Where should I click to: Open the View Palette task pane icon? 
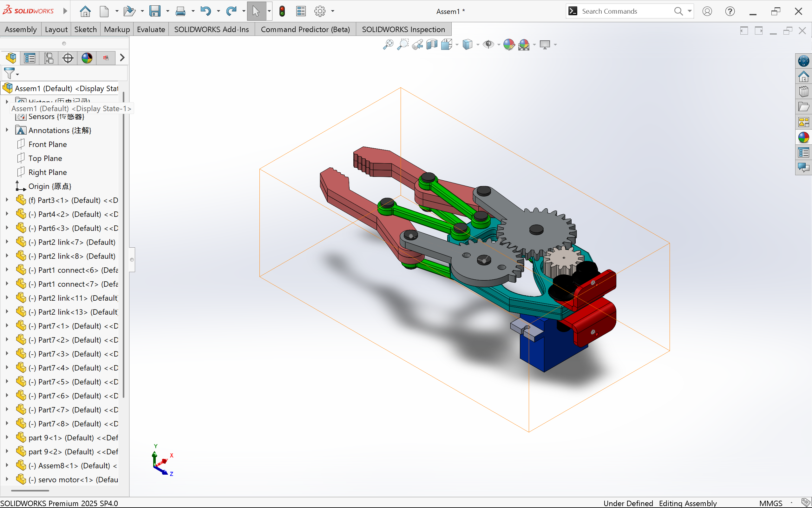pyautogui.click(x=804, y=122)
